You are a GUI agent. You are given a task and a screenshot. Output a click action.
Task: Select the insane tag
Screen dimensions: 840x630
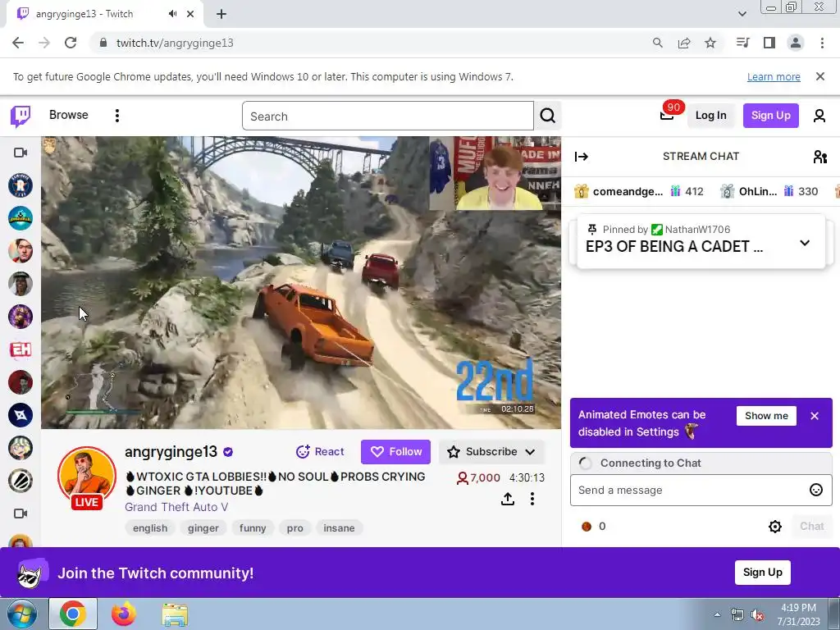339,528
